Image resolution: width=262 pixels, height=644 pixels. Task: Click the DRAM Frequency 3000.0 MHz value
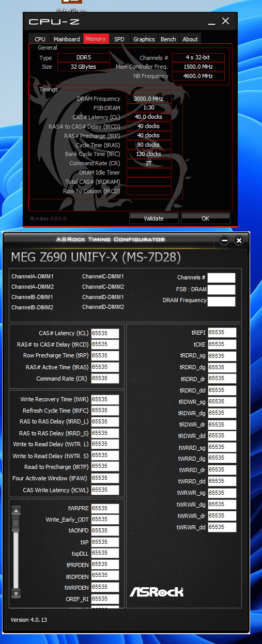pyautogui.click(x=149, y=99)
